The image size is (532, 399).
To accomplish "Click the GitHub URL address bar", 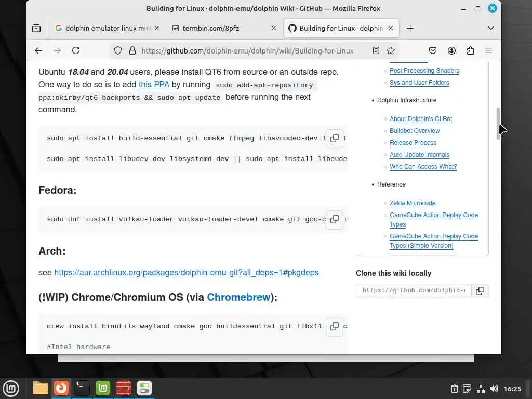I will pyautogui.click(x=247, y=50).
